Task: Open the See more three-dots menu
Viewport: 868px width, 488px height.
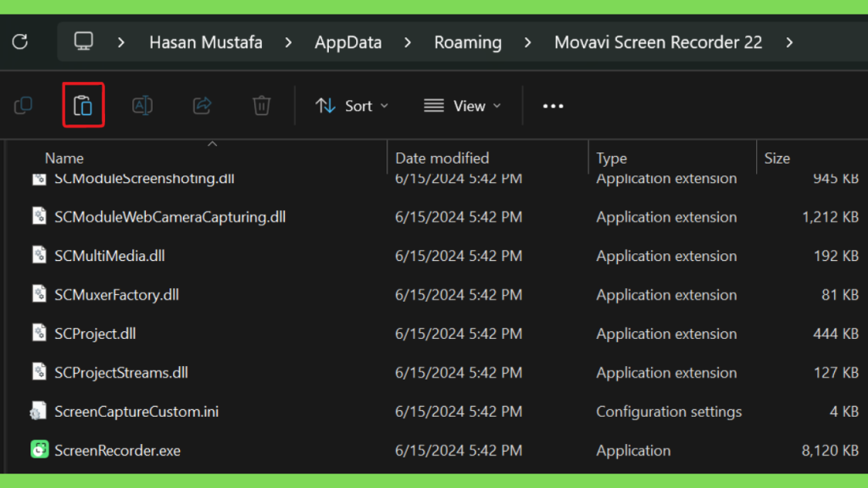Action: point(553,106)
